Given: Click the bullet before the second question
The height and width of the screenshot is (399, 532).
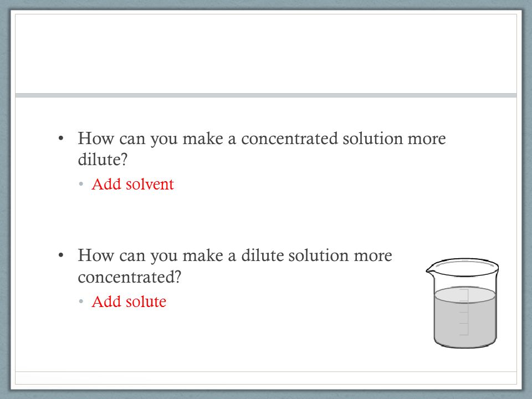Looking at the screenshot, I should tap(61, 255).
